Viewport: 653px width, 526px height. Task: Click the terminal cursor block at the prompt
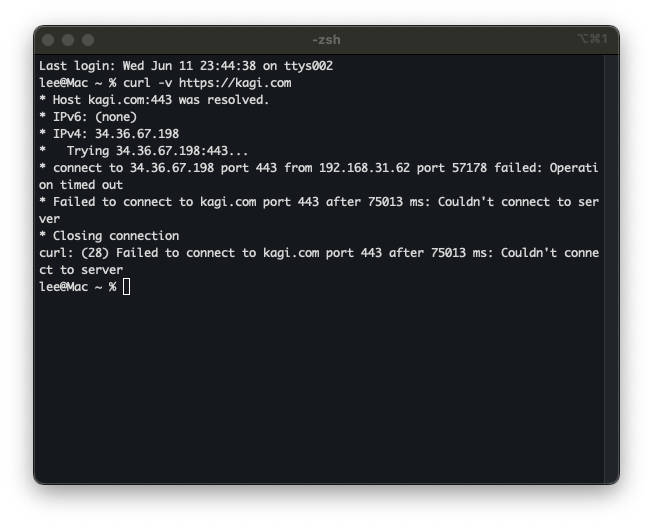(x=127, y=287)
